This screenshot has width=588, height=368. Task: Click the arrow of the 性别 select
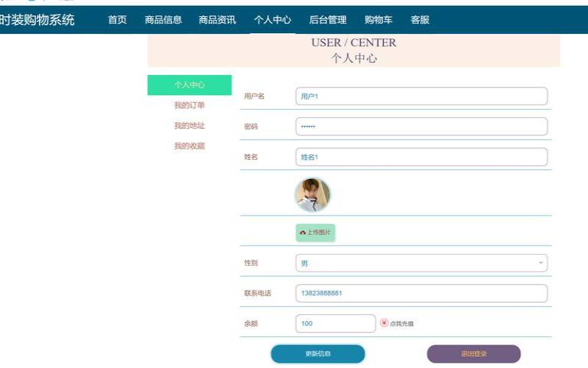[541, 263]
